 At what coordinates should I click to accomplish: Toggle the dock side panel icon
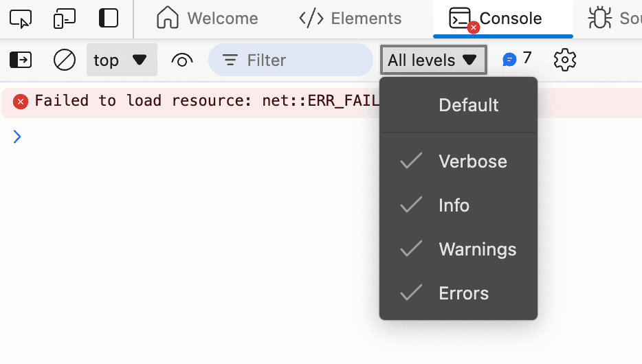coord(109,19)
